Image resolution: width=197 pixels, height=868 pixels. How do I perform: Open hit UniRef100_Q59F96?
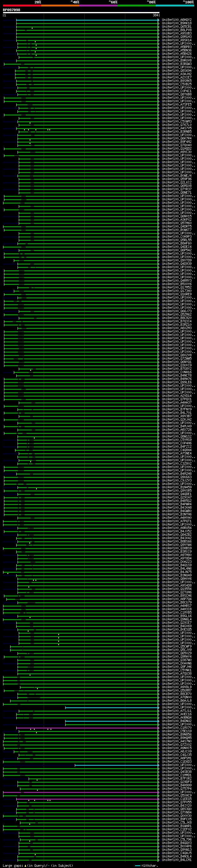[177, 179]
